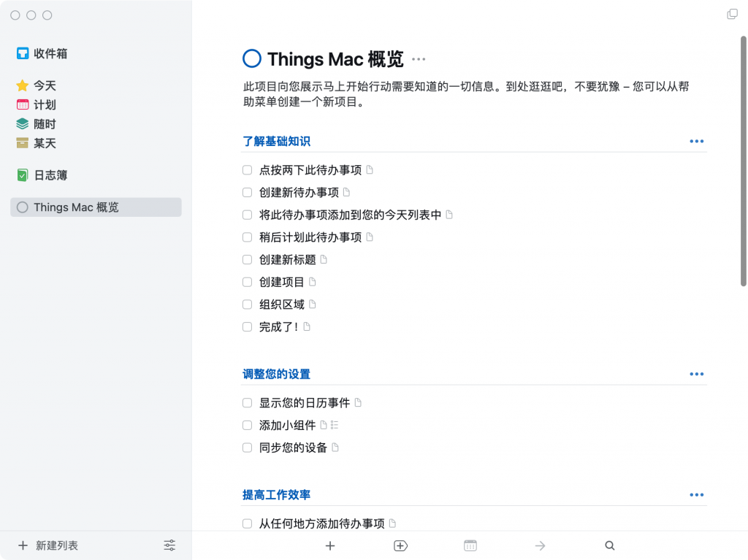Viewport: 748px width, 560px height.
Task: Open the menu beside Things Mac 概览 title
Action: tap(418, 61)
